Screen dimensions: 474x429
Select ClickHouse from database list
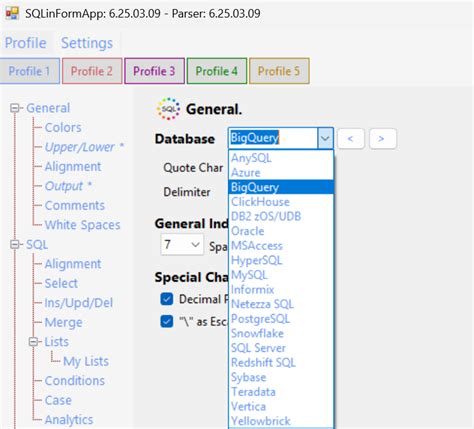click(281, 202)
